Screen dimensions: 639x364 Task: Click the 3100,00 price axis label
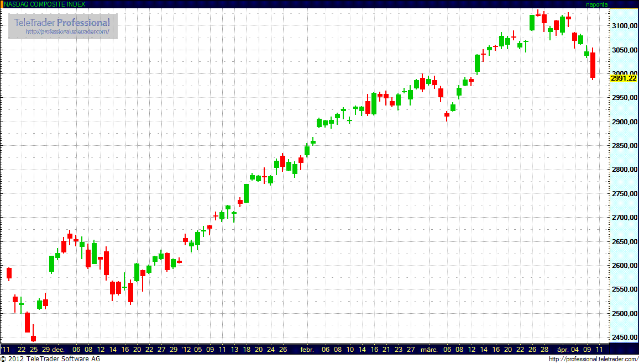point(624,26)
